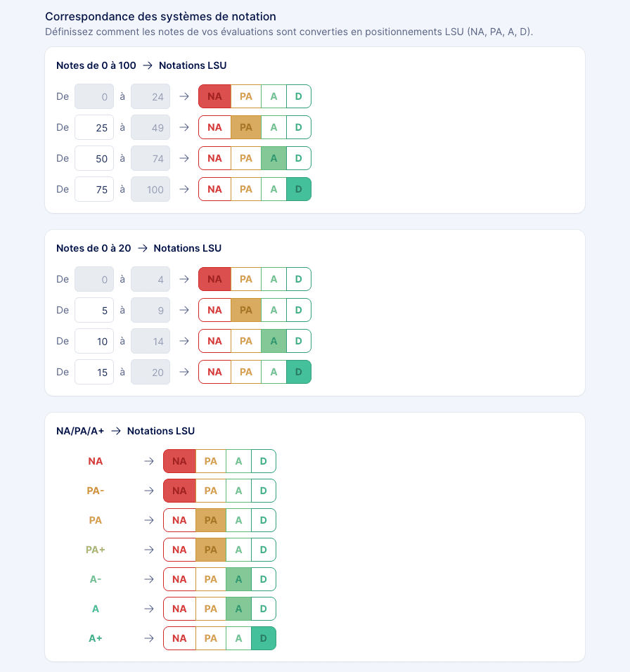Edit the lower bound field showing 75
Image resolution: width=630 pixels, height=672 pixels.
click(x=94, y=189)
